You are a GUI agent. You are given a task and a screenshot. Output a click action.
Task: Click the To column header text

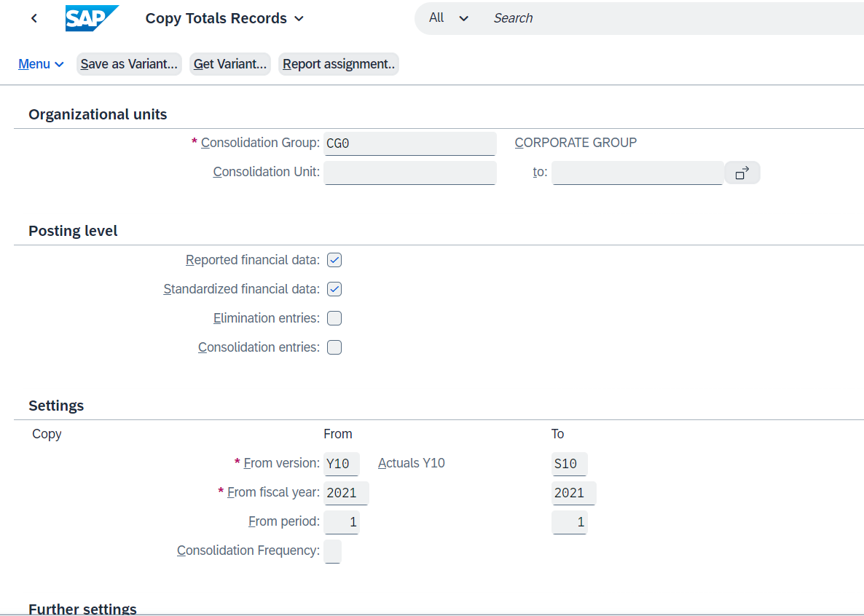click(557, 434)
